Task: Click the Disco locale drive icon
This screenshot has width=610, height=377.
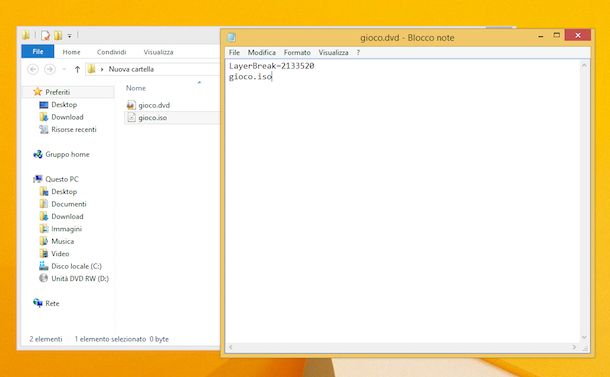Action: click(x=44, y=267)
